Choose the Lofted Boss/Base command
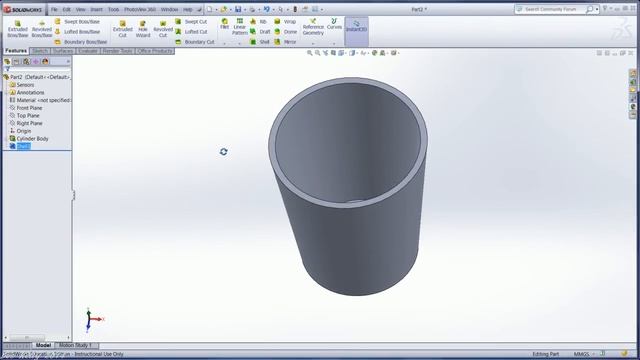The image size is (640, 360). pos(77,32)
